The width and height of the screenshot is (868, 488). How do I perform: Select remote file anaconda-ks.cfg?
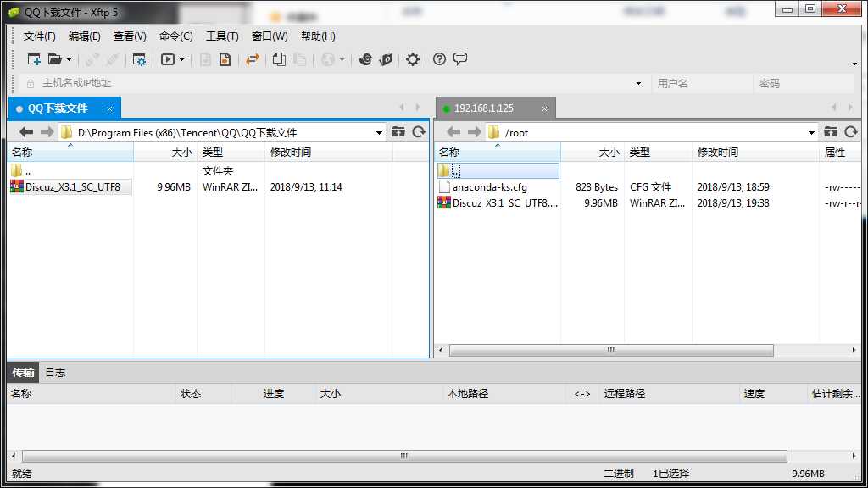[x=490, y=187]
